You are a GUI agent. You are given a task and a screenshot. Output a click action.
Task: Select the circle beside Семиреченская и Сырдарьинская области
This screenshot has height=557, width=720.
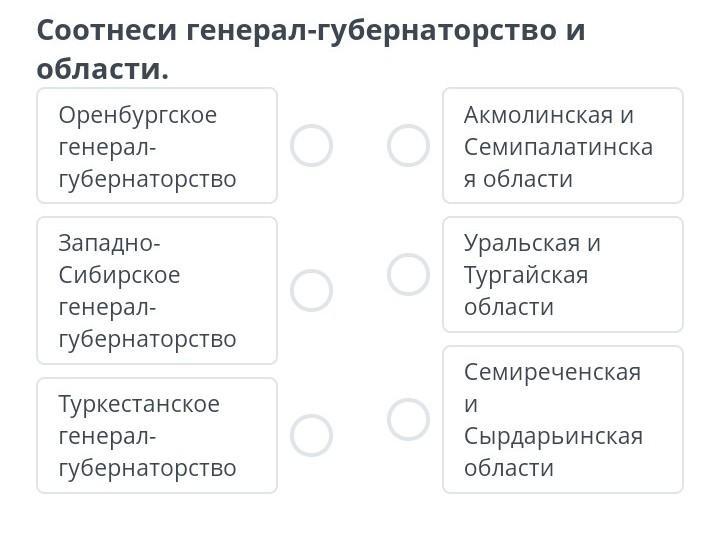pos(408,419)
